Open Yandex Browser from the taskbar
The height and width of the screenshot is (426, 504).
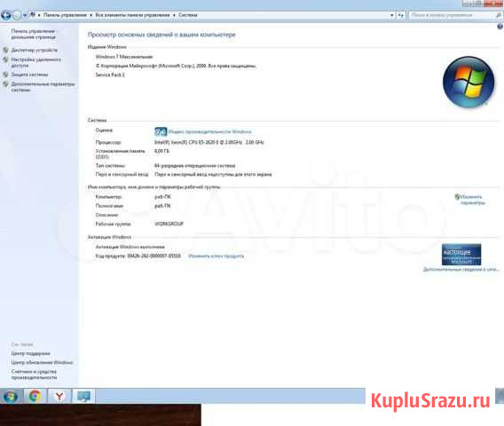(x=59, y=396)
